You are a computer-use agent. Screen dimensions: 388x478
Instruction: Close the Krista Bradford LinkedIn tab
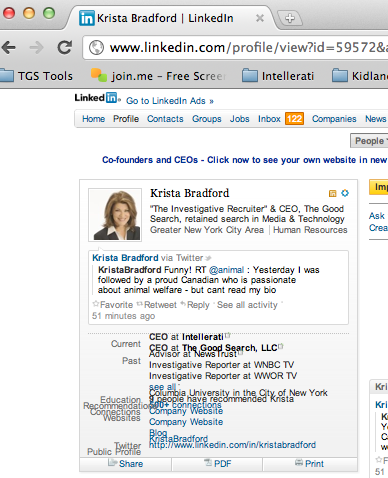[x=260, y=18]
